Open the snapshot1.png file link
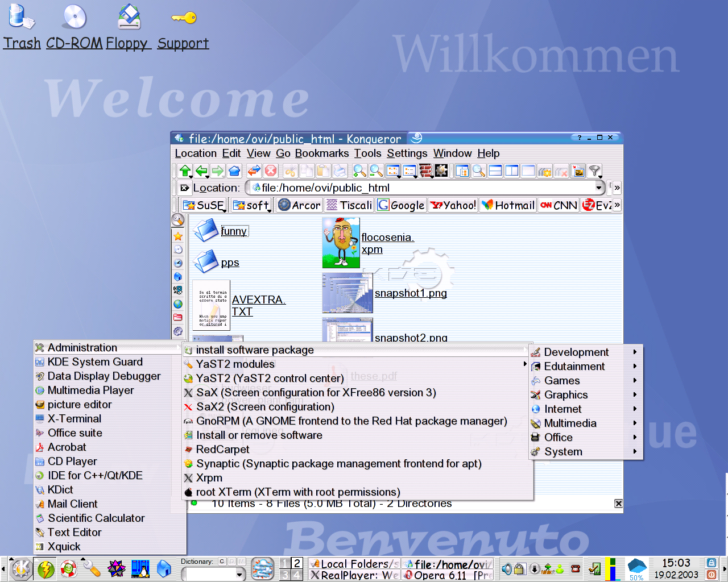 [x=411, y=293]
